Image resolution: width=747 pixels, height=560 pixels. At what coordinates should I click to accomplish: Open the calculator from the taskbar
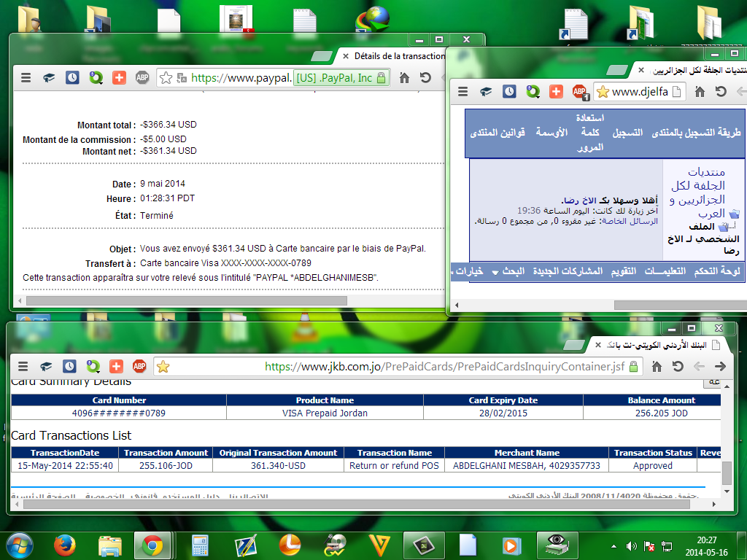pyautogui.click(x=200, y=545)
